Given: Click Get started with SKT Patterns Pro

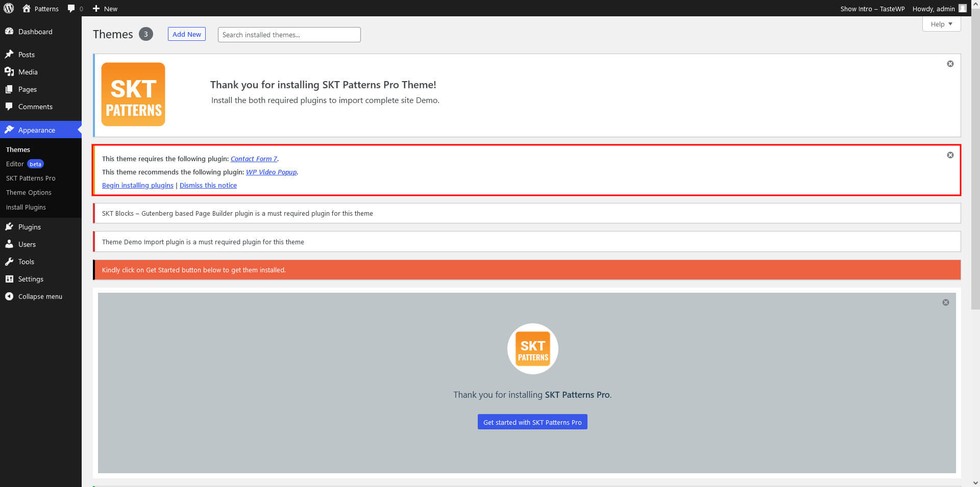Looking at the screenshot, I should tap(532, 422).
